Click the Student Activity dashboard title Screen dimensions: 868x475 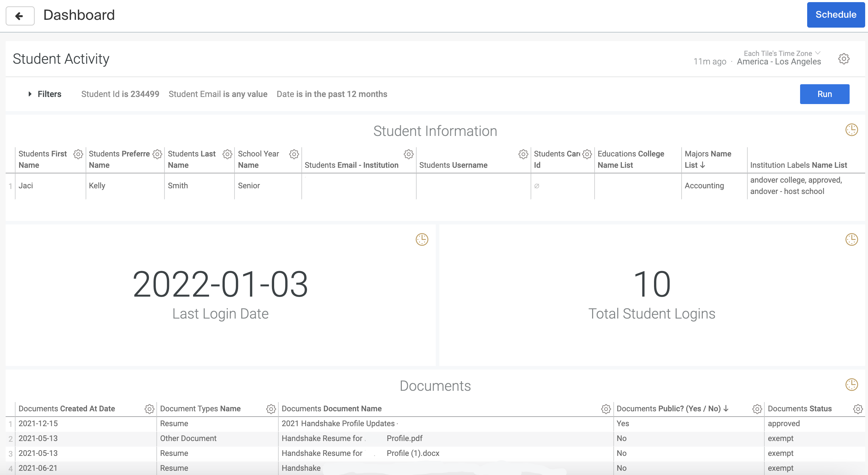pos(61,59)
